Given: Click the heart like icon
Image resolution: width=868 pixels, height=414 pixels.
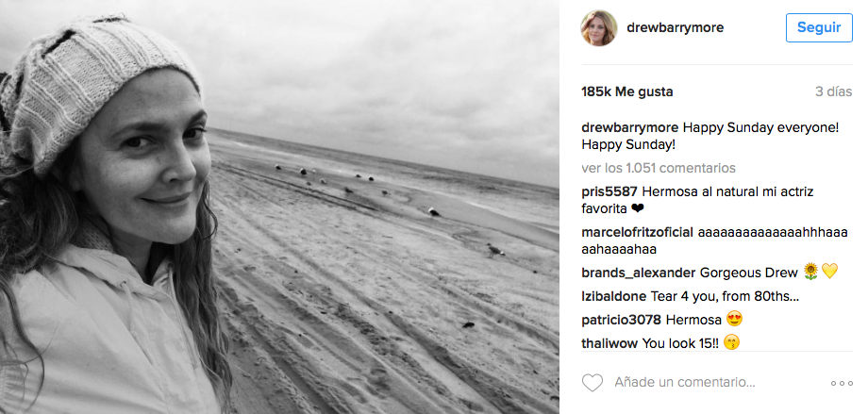Looking at the screenshot, I should [593, 383].
